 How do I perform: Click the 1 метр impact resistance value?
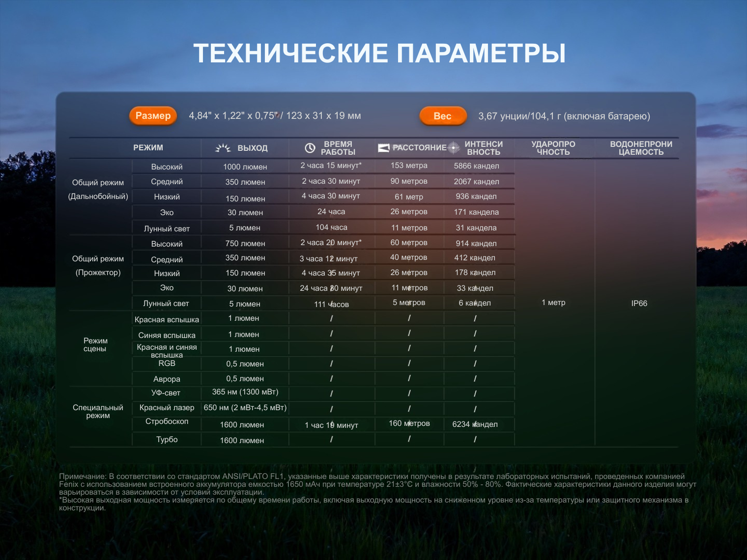tap(553, 303)
